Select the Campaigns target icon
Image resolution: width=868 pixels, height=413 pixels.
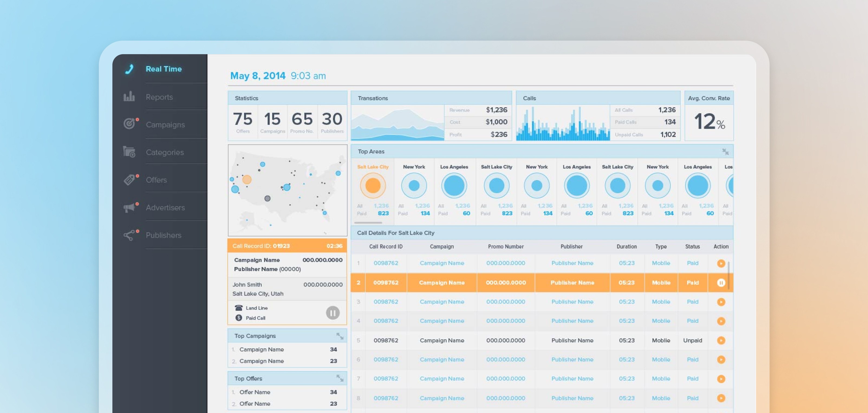pos(129,124)
